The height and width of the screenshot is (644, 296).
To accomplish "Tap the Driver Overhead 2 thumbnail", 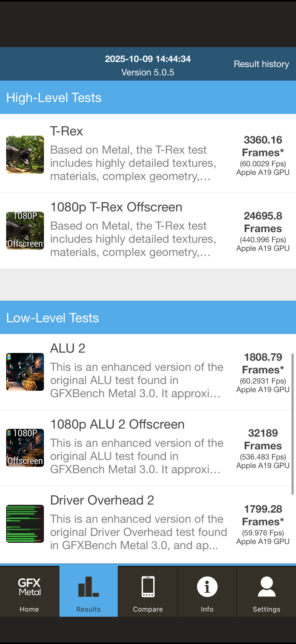I will [x=25, y=524].
